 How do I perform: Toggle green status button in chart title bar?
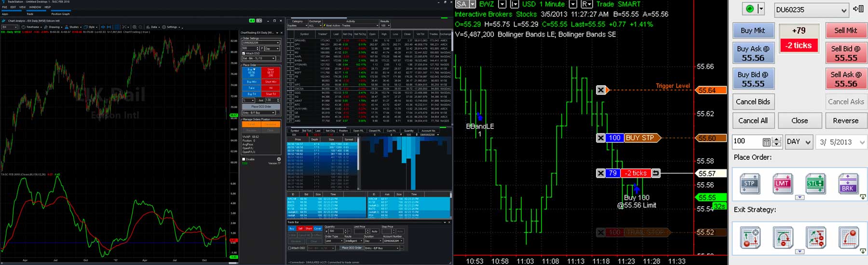[x=252, y=21]
